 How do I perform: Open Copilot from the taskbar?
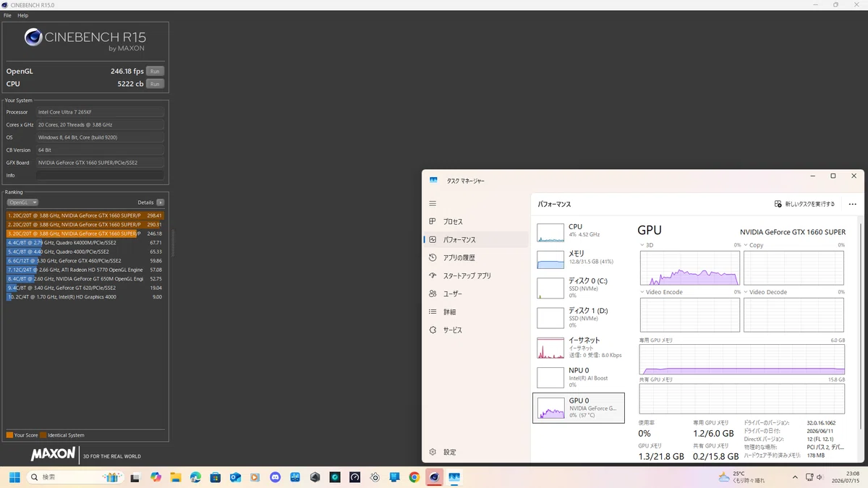point(156,477)
